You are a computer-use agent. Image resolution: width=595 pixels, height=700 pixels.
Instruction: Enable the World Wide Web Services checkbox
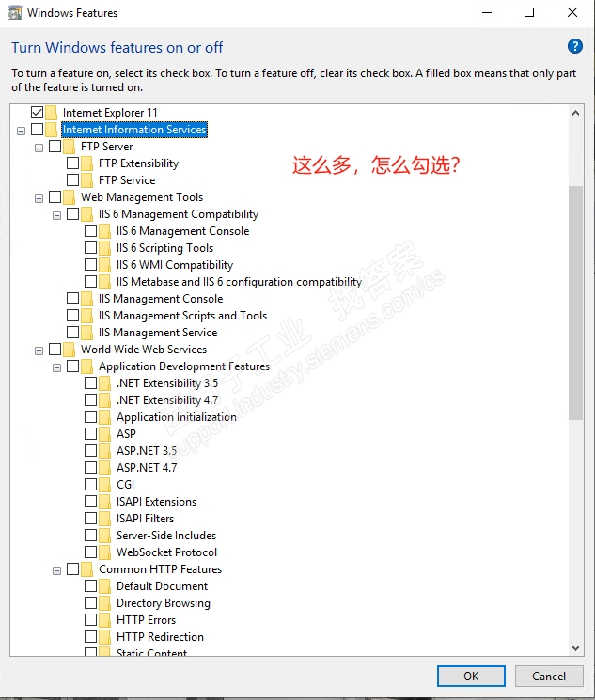pyautogui.click(x=55, y=350)
